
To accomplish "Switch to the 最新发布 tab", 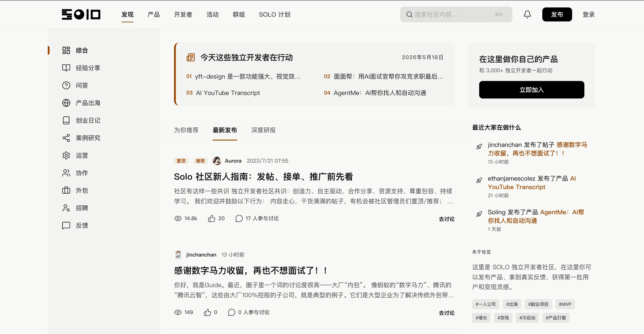I will point(225,130).
